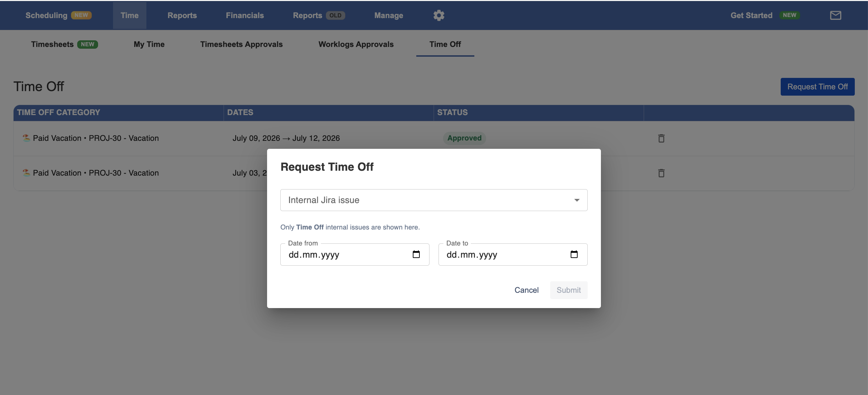Click the first row's Paid Vacation beach icon
Image resolution: width=868 pixels, height=395 pixels.
[26, 138]
